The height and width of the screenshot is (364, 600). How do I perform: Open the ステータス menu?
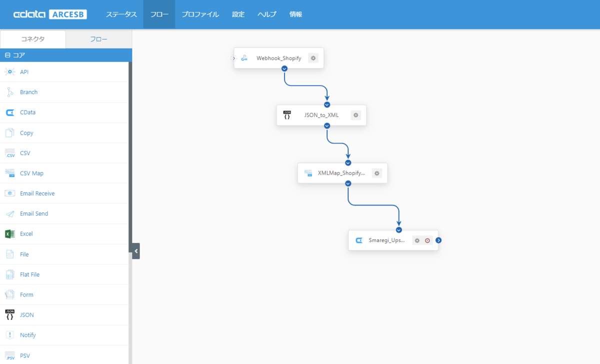pyautogui.click(x=121, y=14)
